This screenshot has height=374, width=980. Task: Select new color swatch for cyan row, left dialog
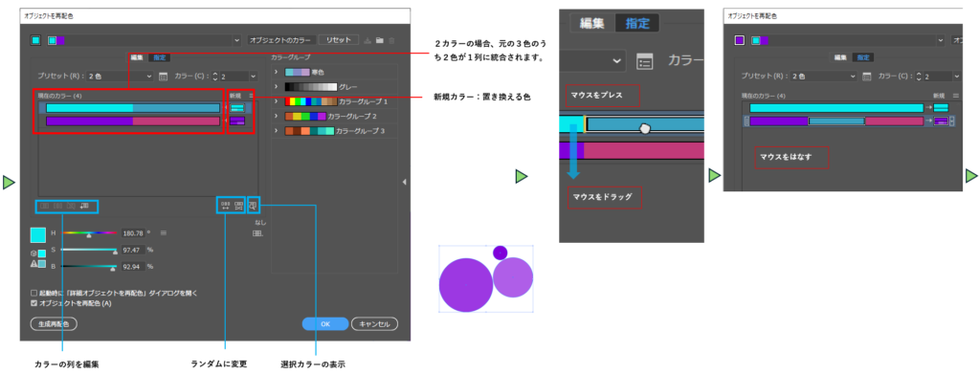[237, 108]
